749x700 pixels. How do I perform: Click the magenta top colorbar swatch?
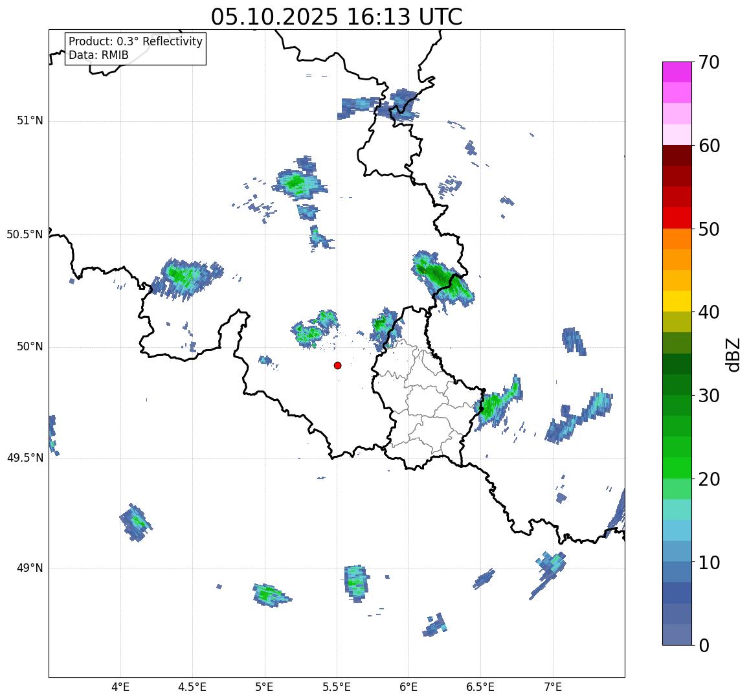pyautogui.click(x=677, y=72)
